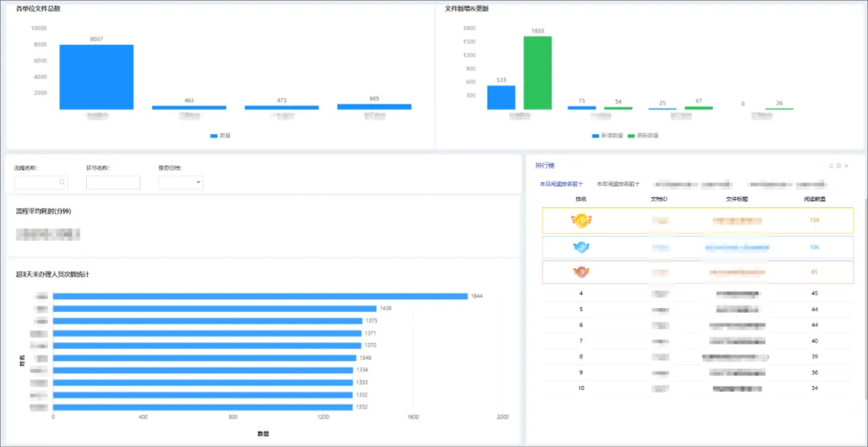
Task: Switch to 本年阅读排名前十 tab
Action: tap(618, 183)
